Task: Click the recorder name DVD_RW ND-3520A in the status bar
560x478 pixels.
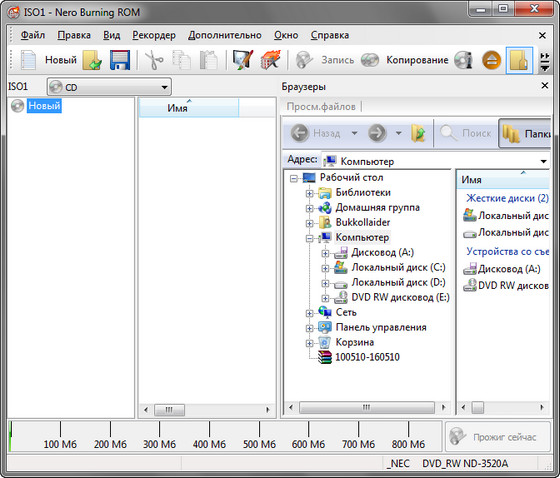Action: (x=465, y=463)
